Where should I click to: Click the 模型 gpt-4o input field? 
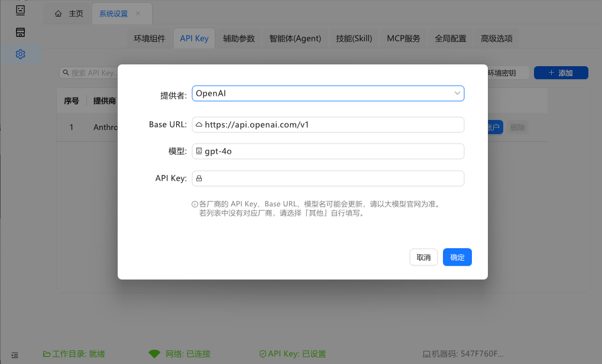[328, 151]
